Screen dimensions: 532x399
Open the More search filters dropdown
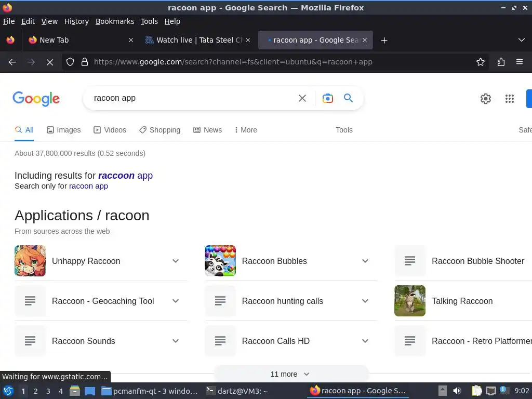pyautogui.click(x=246, y=130)
